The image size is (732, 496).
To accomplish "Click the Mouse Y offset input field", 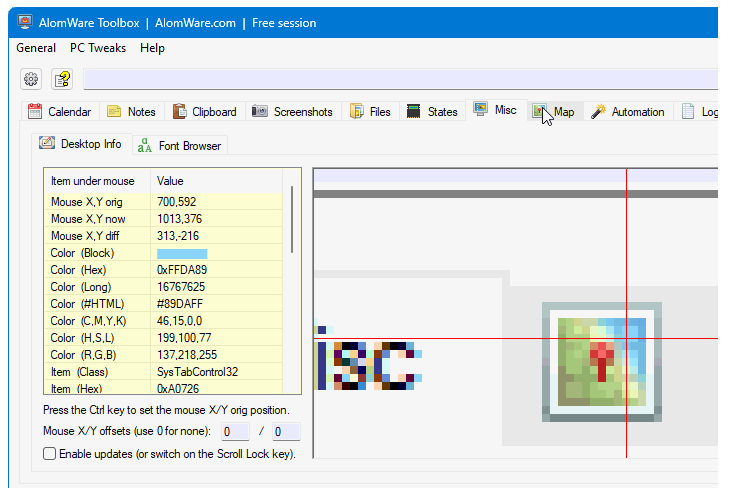I will pos(285,432).
